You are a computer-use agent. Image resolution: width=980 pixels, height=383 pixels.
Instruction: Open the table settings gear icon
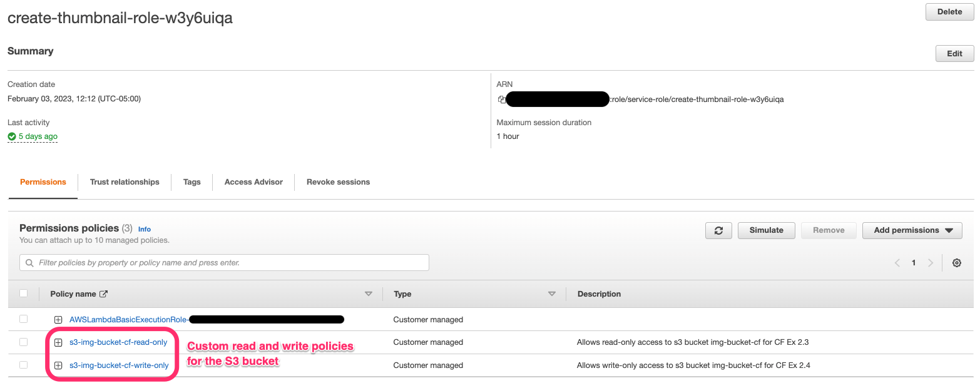(x=956, y=263)
